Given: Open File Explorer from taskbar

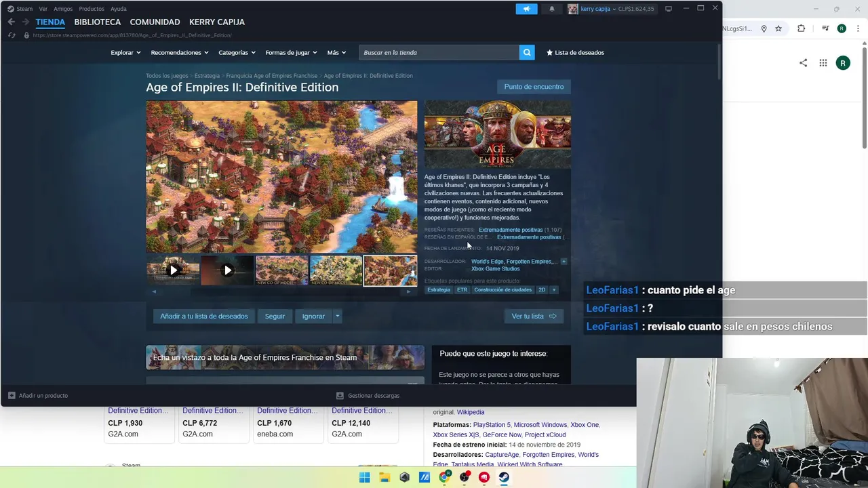Looking at the screenshot, I should click(384, 477).
